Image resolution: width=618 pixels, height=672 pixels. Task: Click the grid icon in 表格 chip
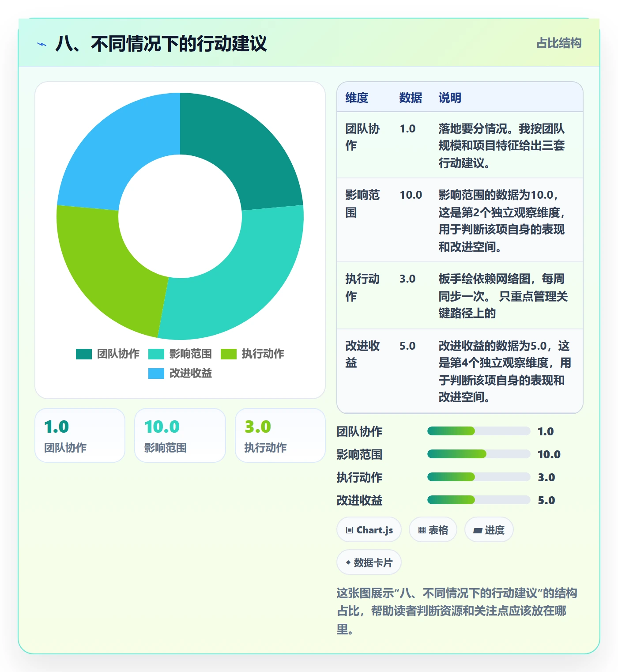[x=422, y=530]
